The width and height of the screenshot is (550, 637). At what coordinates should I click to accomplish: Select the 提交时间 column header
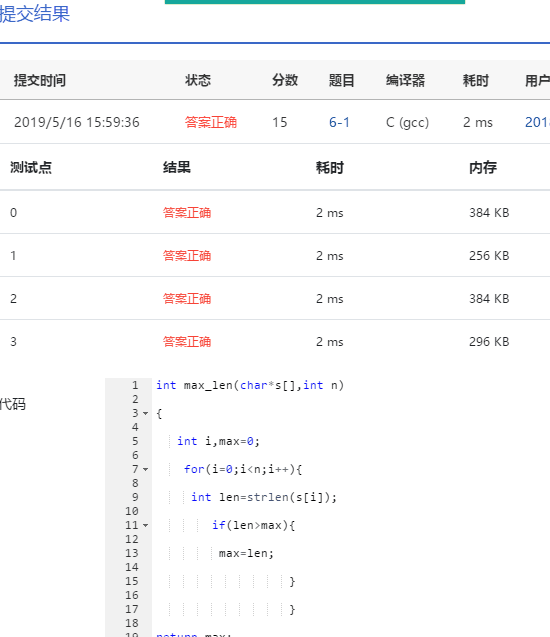(x=40, y=80)
